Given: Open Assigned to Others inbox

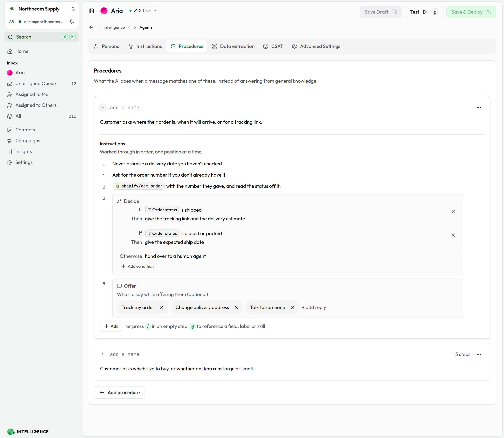Looking at the screenshot, I should tap(41, 105).
